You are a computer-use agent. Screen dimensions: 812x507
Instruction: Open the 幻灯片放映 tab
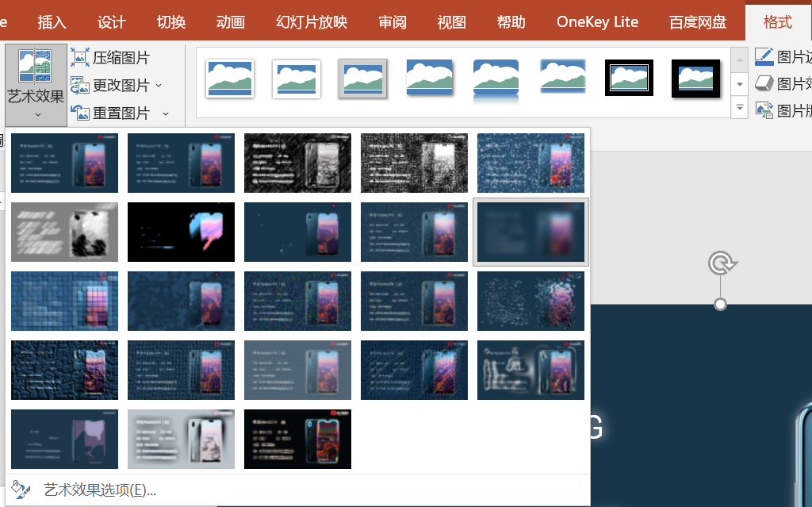[x=312, y=22]
